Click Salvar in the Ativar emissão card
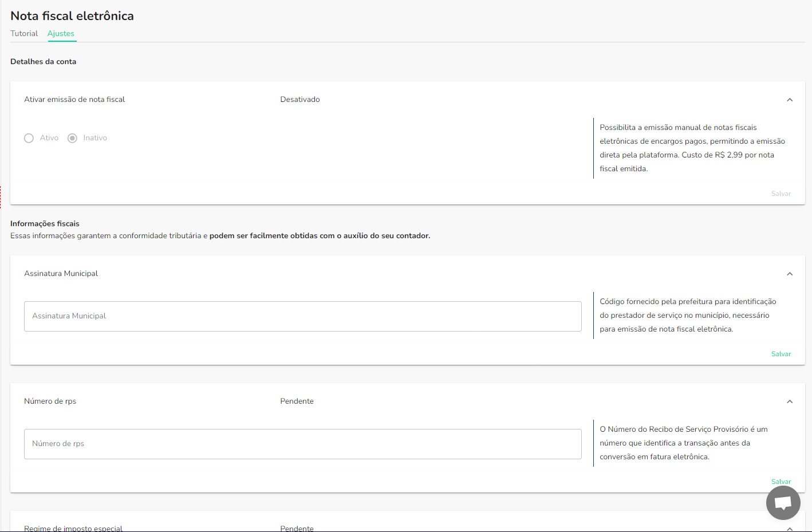Viewport: 812px width, 532px height. [781, 194]
